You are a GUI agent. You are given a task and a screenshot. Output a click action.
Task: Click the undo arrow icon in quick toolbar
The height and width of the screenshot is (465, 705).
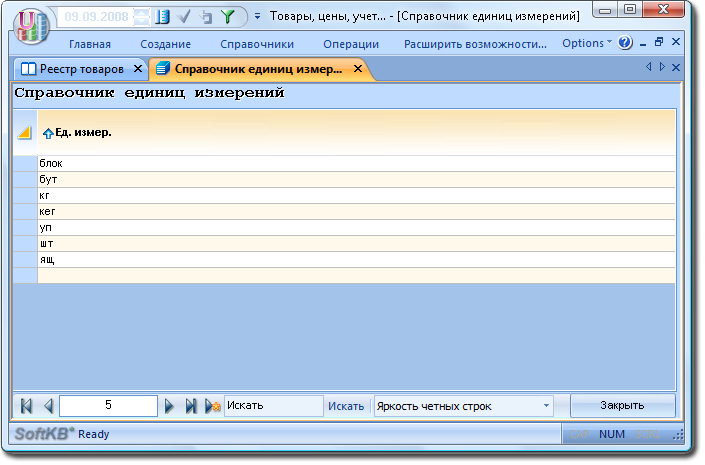pyautogui.click(x=206, y=17)
